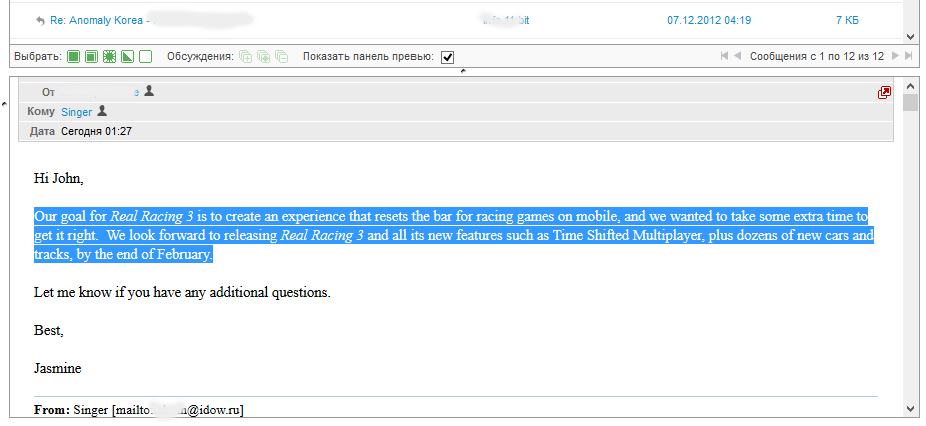Click the sentence Let me know if you have any additional questions
The width and height of the screenshot is (926, 426).
[182, 292]
